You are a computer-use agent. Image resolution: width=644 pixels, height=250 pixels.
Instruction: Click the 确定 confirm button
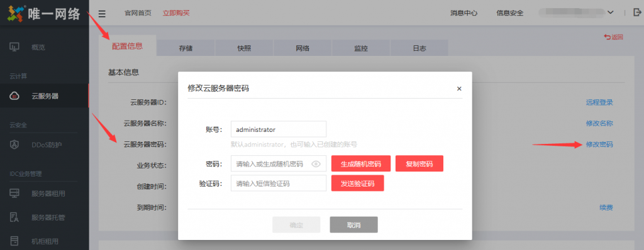[x=296, y=225]
